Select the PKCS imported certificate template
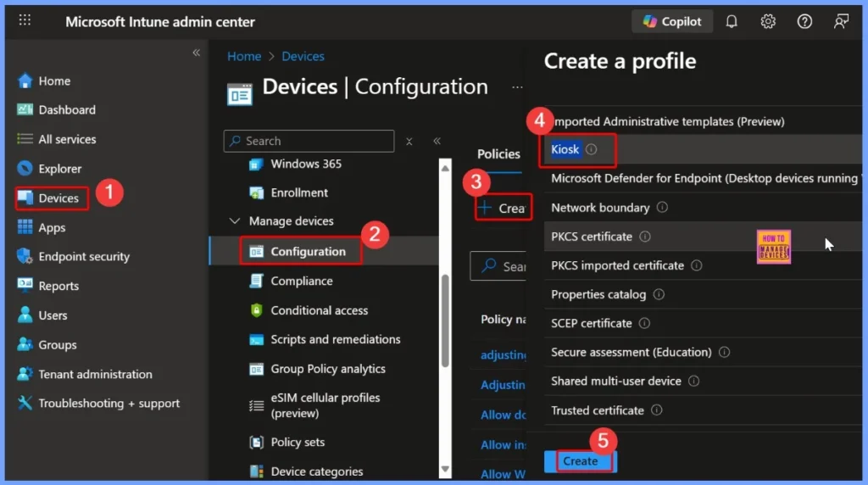The height and width of the screenshot is (485, 868). click(617, 265)
